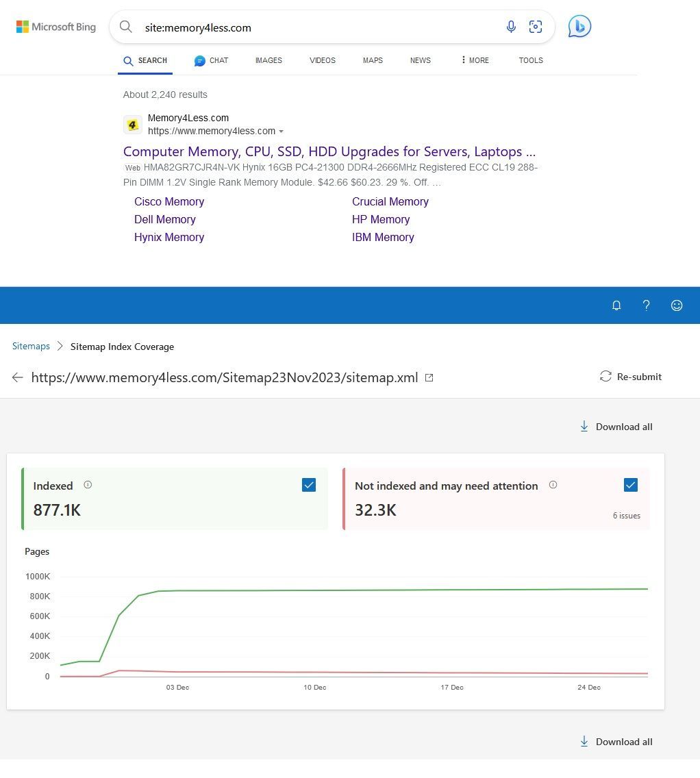Open Bing Chat using the chat bubble icon

(x=579, y=26)
